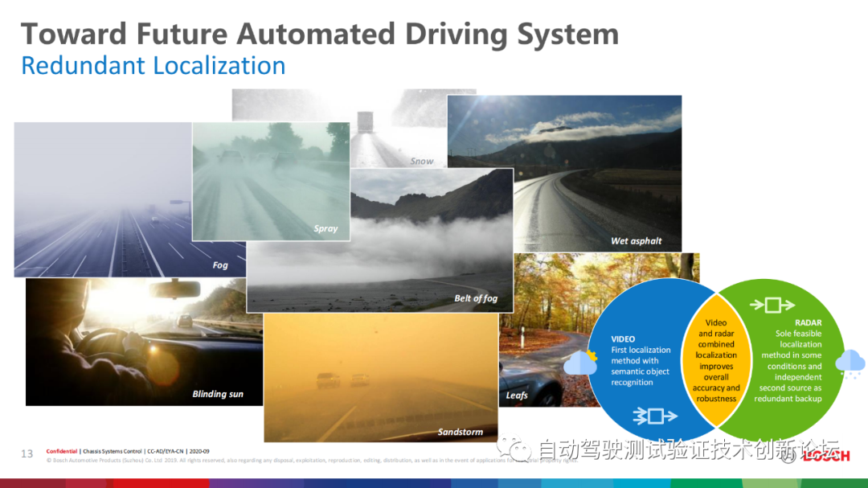Open the Spray road photo
Image resolution: width=868 pixels, height=488 pixels.
tap(272, 182)
